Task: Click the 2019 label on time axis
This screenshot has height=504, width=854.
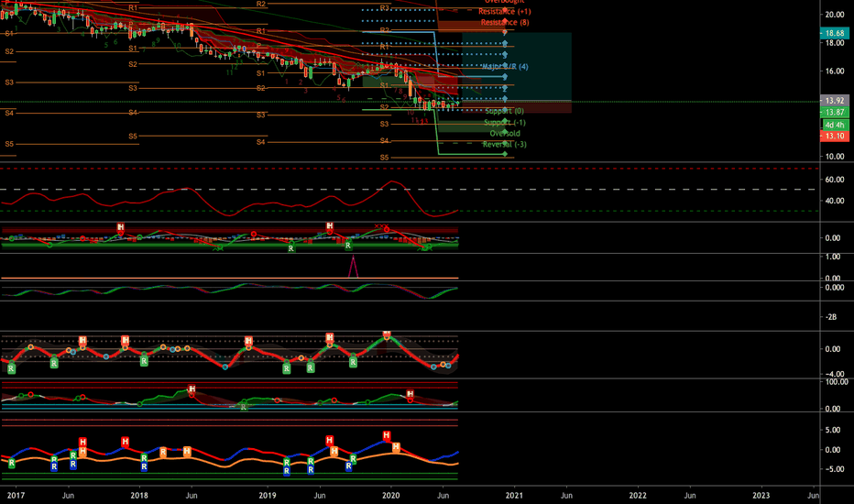Action: [x=268, y=495]
